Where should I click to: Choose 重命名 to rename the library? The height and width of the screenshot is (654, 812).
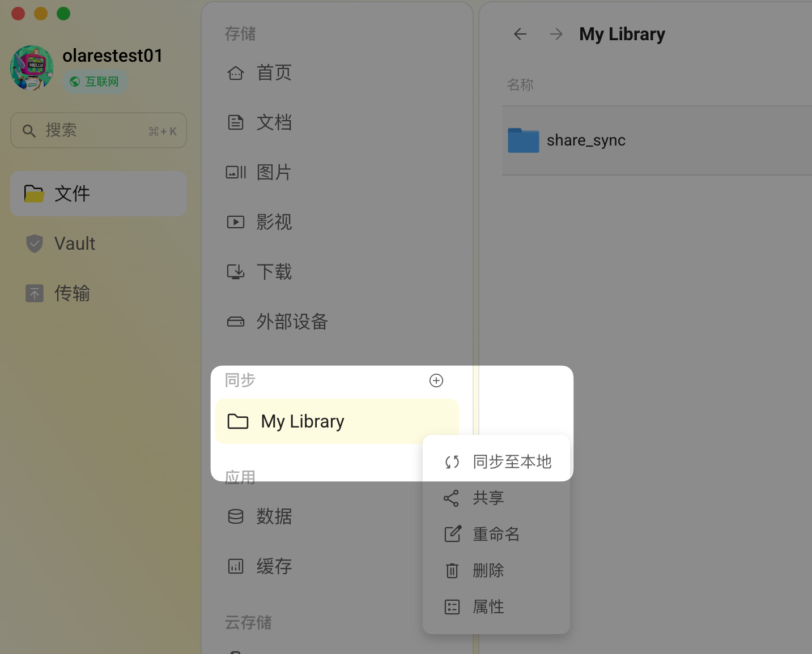click(x=496, y=535)
